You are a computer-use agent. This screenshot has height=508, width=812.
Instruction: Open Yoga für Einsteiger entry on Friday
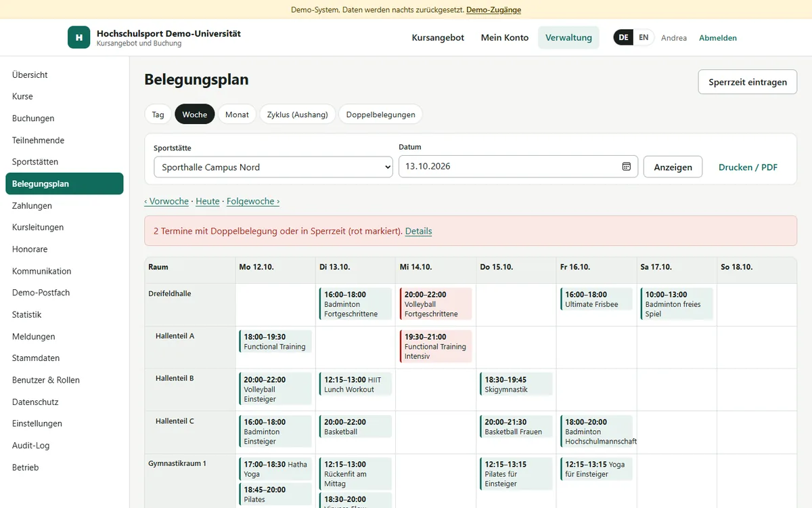[x=597, y=469]
